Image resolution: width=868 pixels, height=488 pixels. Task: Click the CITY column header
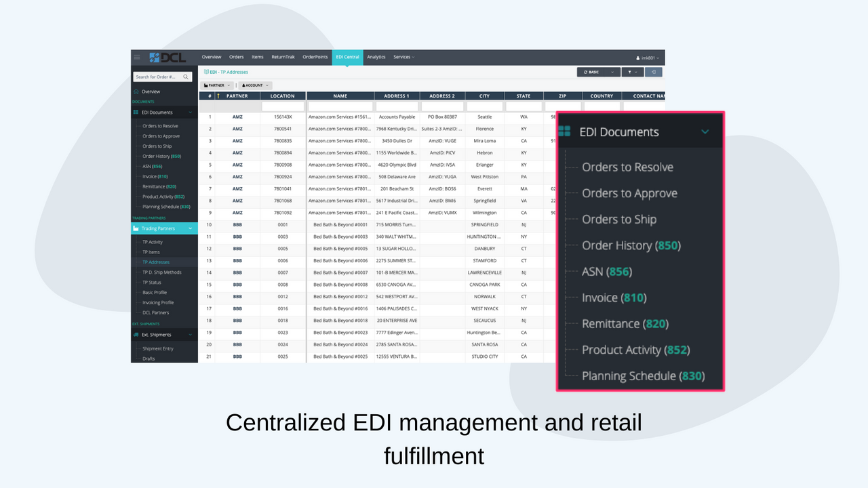[484, 96]
